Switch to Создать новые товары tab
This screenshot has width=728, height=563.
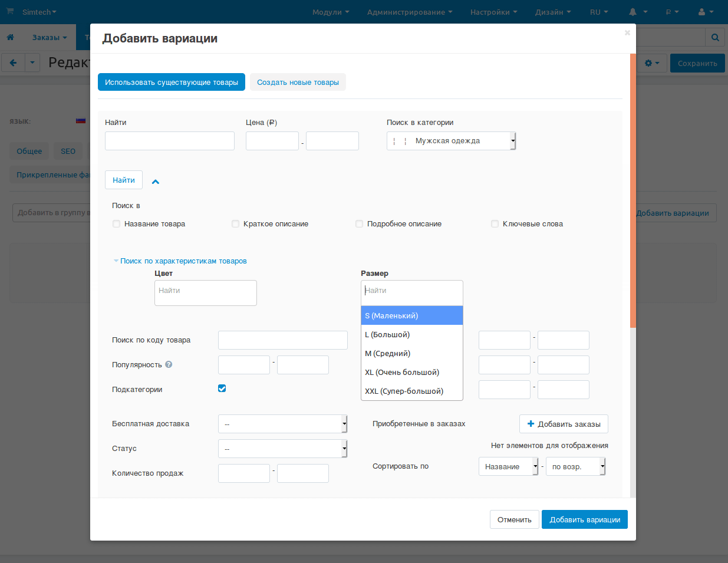(x=298, y=83)
